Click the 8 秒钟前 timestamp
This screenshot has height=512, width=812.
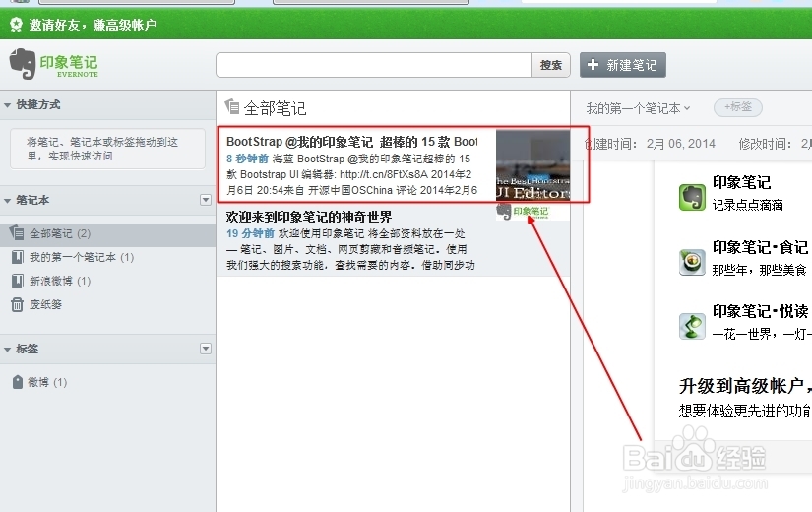(x=247, y=159)
